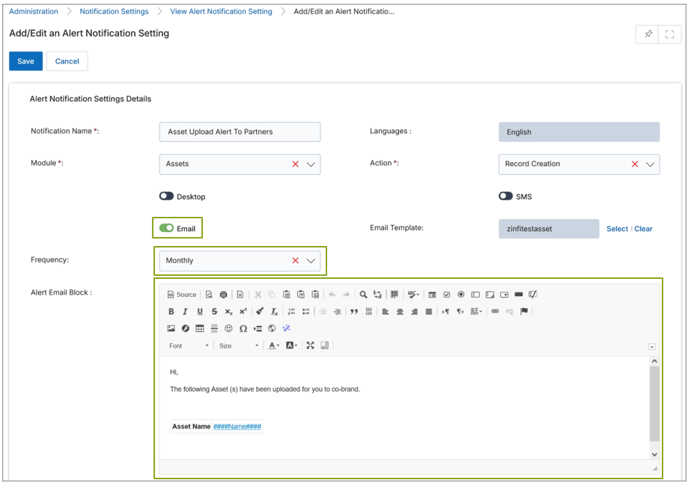Open the Find (magnifier) tool in editor
The image size is (688, 483).
point(363,295)
